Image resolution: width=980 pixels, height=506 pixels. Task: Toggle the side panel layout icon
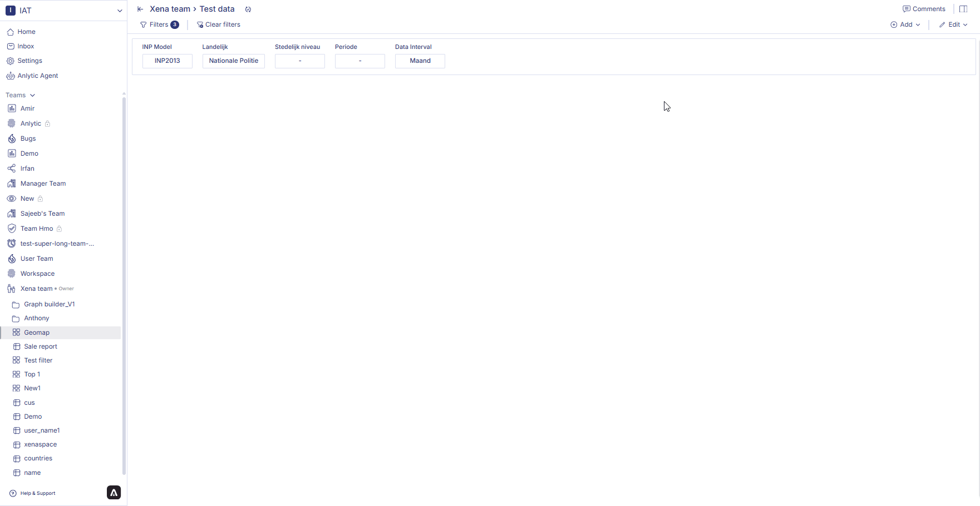963,9
